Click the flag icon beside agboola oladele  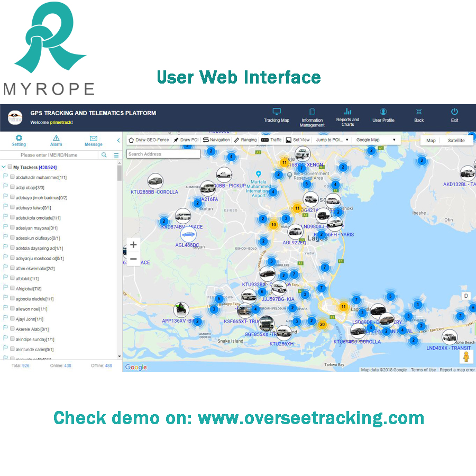click(x=5, y=297)
